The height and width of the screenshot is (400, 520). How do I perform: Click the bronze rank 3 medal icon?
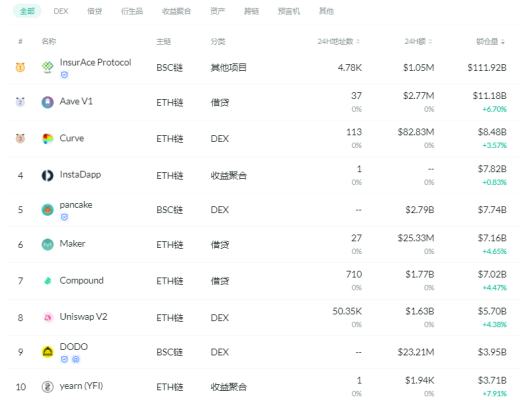pos(20,138)
